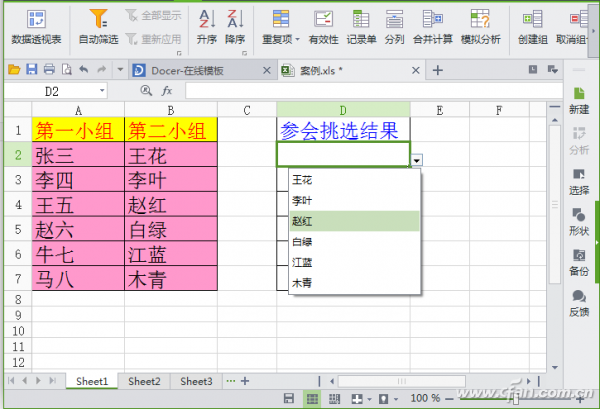Select row 2 header
Viewport: 600px width, 409px height.
(x=18, y=155)
